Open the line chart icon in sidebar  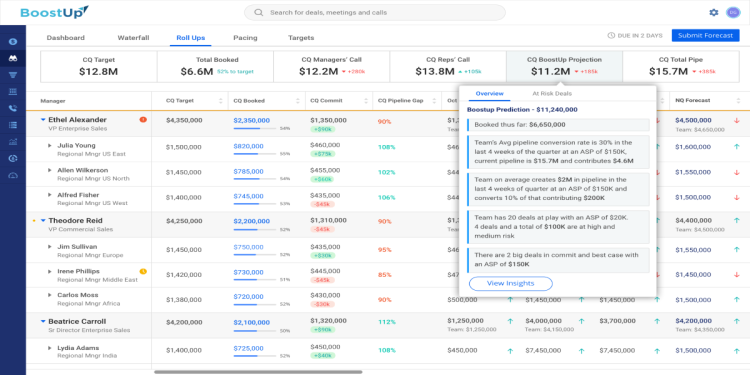coord(13,142)
